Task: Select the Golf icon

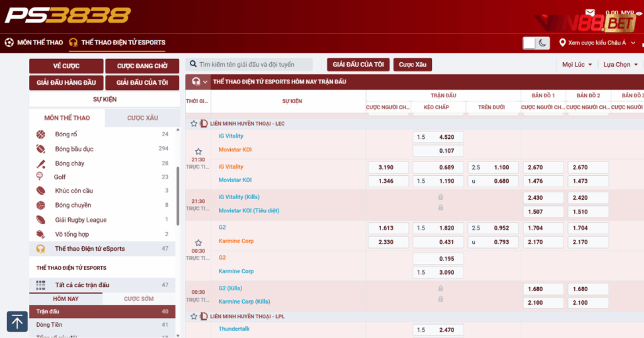Action: click(x=40, y=177)
